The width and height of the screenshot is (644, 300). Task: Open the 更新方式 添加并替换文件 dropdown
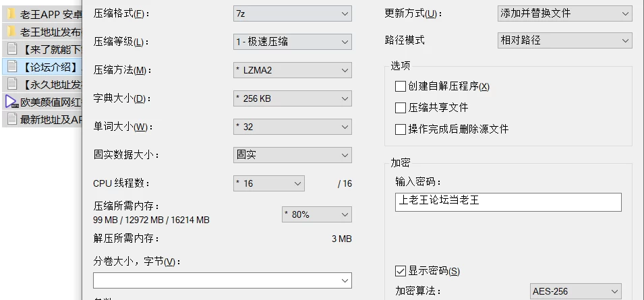point(564,13)
